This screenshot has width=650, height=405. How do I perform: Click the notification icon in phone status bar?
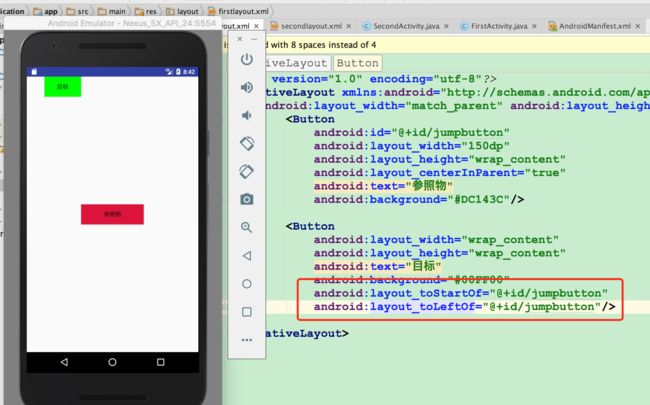(x=34, y=72)
